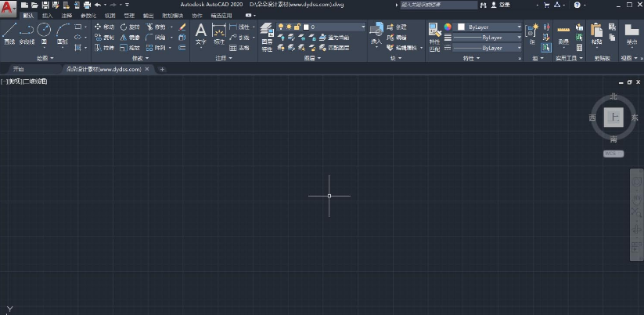Click the Match Properties (特性匹配) icon
The image size is (644, 315).
click(x=434, y=37)
